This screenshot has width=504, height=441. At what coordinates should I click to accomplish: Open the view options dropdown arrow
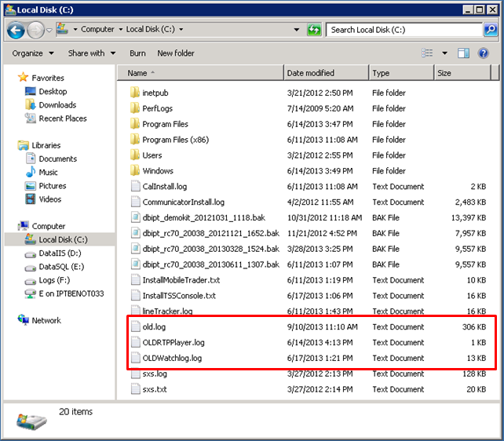444,53
